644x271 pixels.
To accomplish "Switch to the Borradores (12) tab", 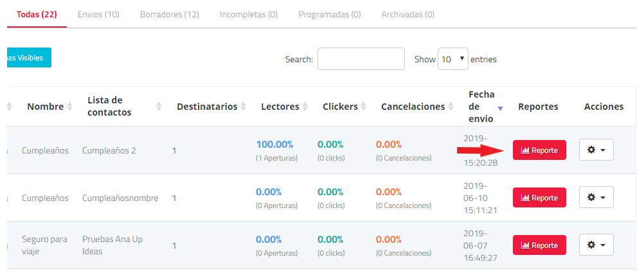I will [x=169, y=14].
